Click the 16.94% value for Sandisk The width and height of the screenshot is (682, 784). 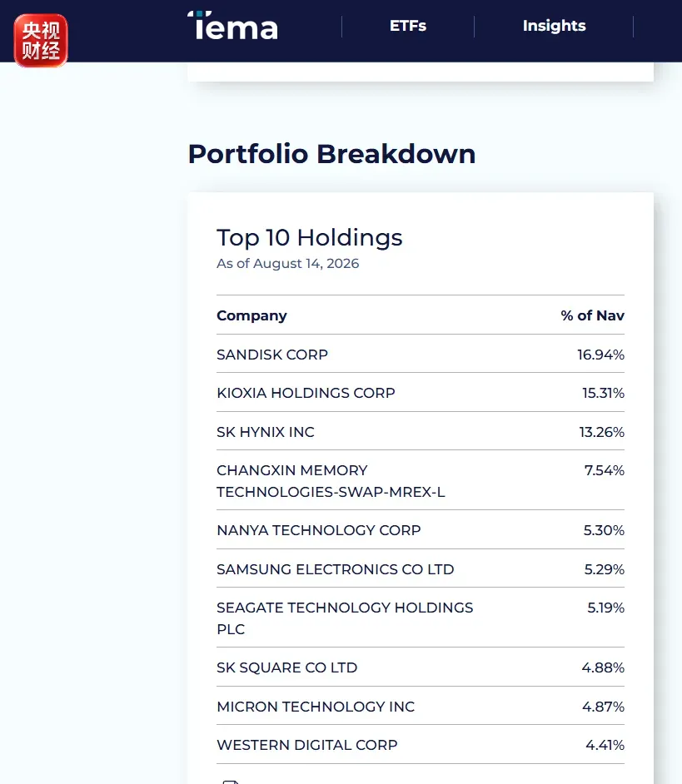click(x=600, y=355)
